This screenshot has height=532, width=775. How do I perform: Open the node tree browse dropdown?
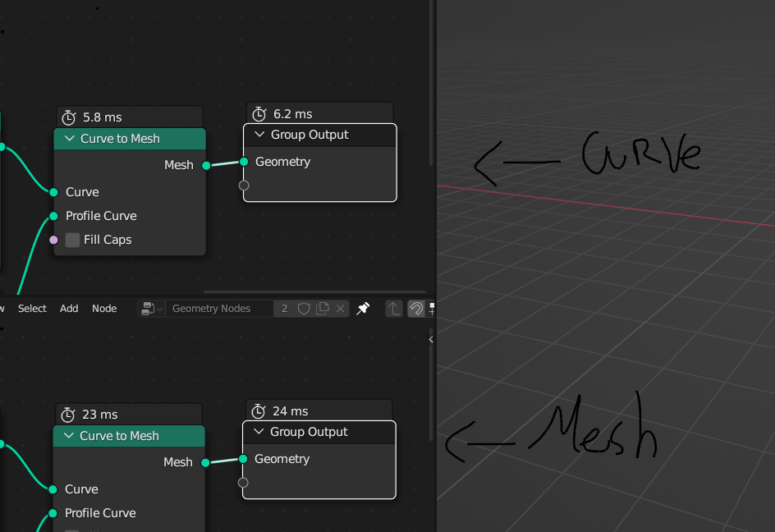pos(152,309)
